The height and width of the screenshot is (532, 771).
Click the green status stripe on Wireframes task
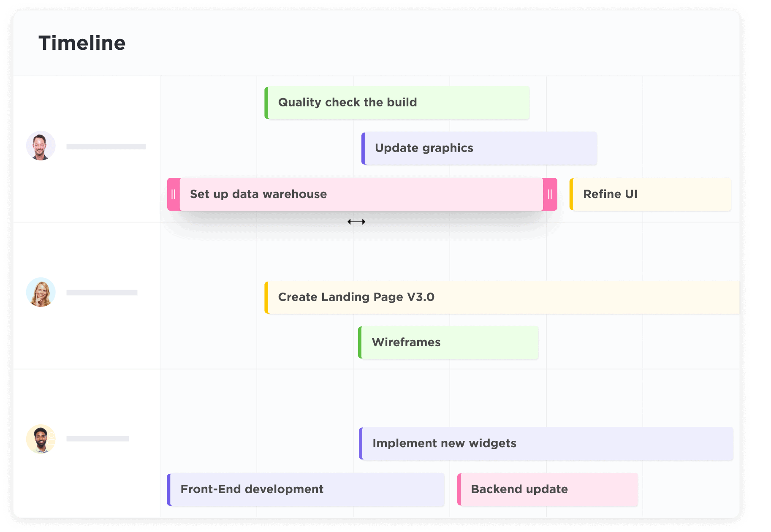click(x=360, y=342)
